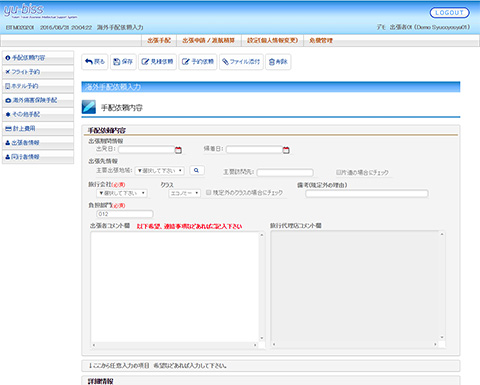Click horizontal scrollbar of 旅行代理店コメント欄
This screenshot has width=480, height=385.
coord(355,344)
